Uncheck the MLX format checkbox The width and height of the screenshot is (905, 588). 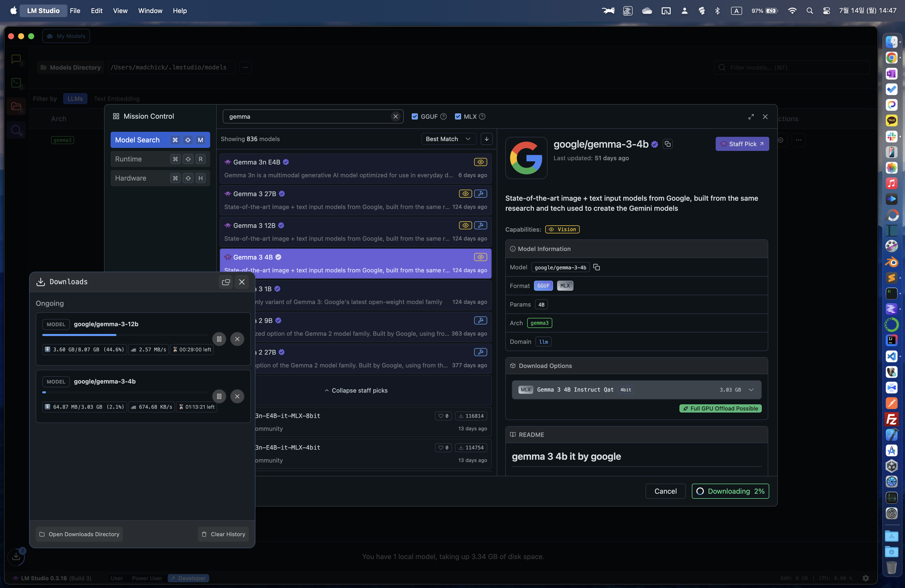pyautogui.click(x=458, y=117)
